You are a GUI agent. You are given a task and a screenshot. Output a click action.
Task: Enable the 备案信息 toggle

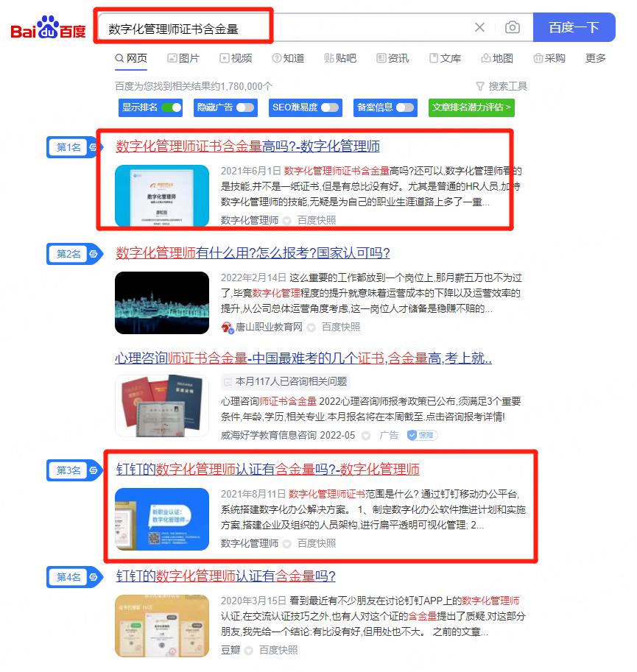[405, 107]
